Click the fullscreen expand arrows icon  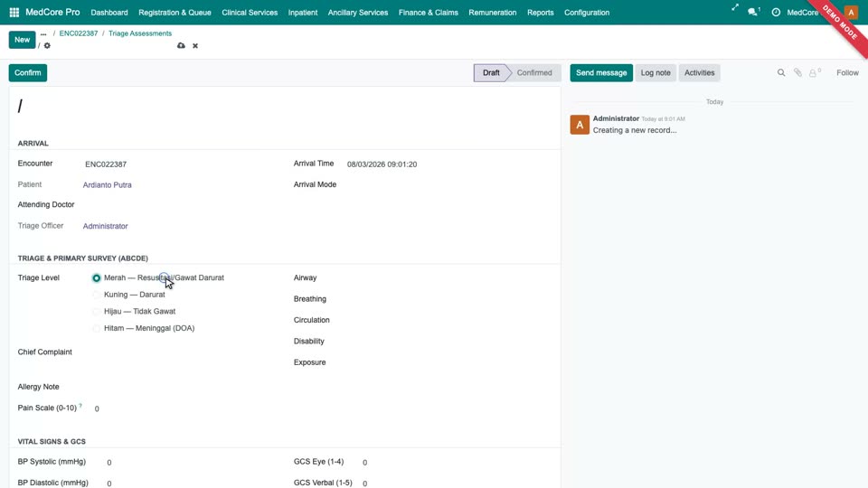click(734, 8)
